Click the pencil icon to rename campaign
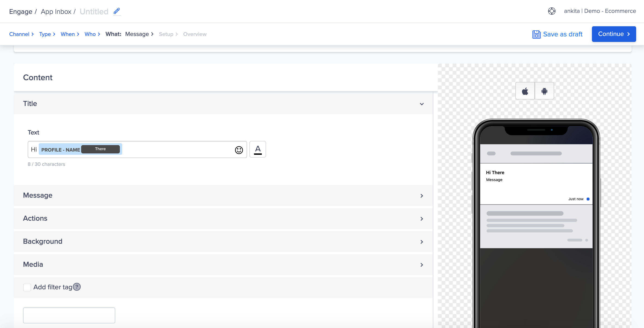This screenshot has height=328, width=644. (116, 11)
